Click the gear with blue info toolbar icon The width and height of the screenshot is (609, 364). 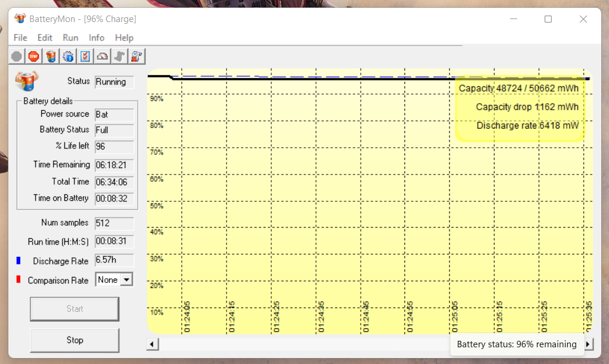click(x=68, y=57)
